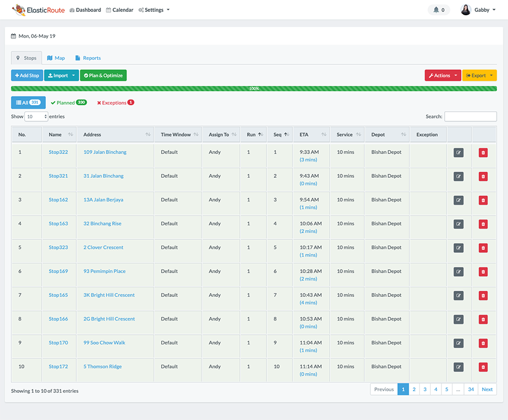Open the Actions dropdown menu
508x420 pixels.
click(x=443, y=76)
